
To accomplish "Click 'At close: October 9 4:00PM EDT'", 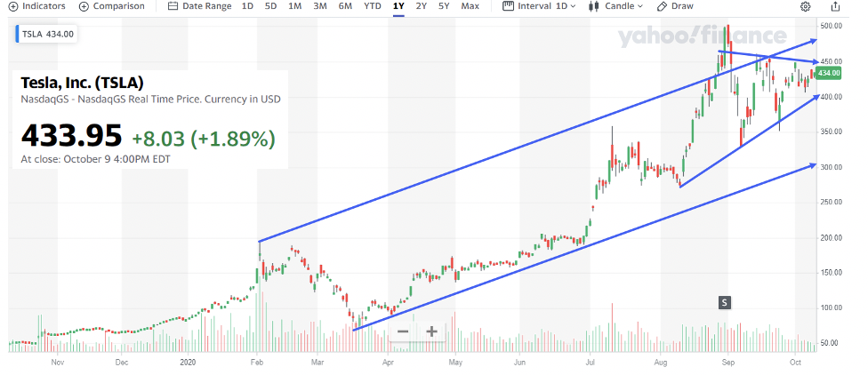I will click(95, 159).
